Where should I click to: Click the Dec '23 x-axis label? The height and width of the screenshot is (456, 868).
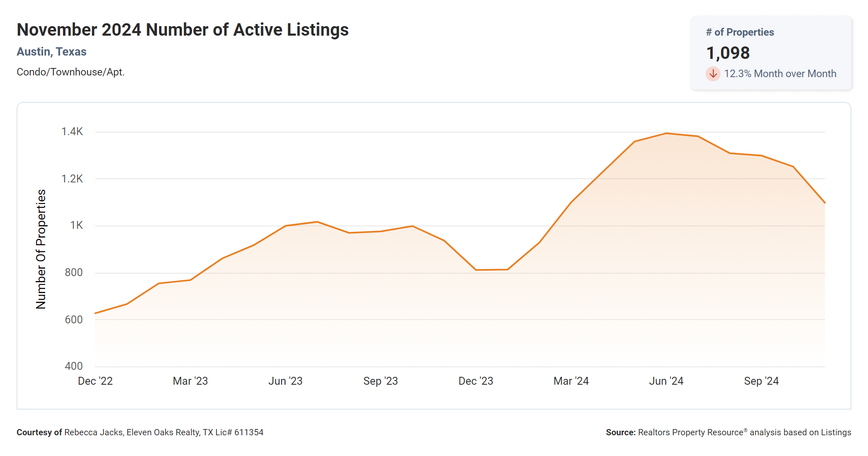[x=476, y=381]
